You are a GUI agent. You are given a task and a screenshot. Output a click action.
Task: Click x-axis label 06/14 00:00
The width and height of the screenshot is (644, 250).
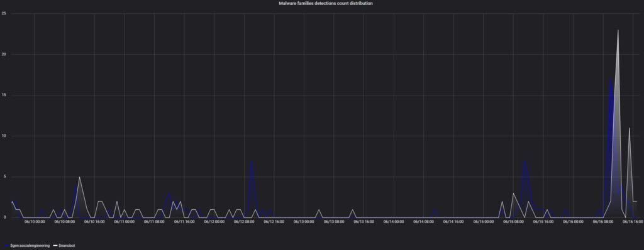coord(394,222)
